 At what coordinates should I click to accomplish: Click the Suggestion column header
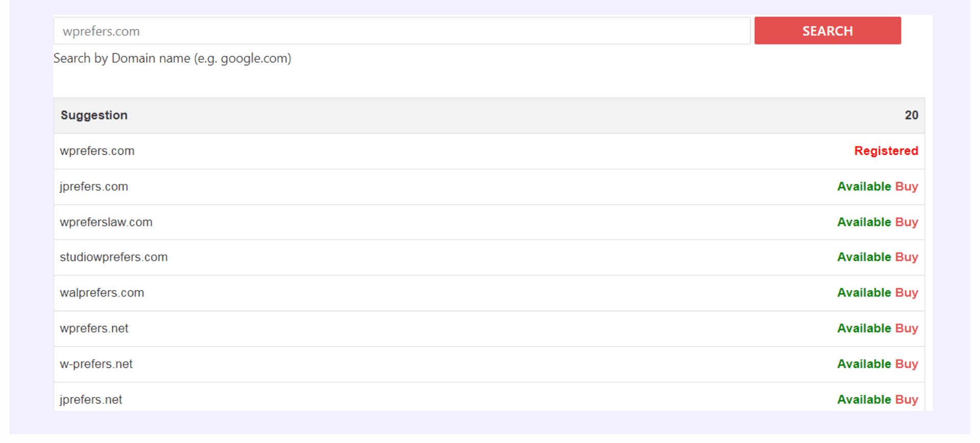point(94,115)
